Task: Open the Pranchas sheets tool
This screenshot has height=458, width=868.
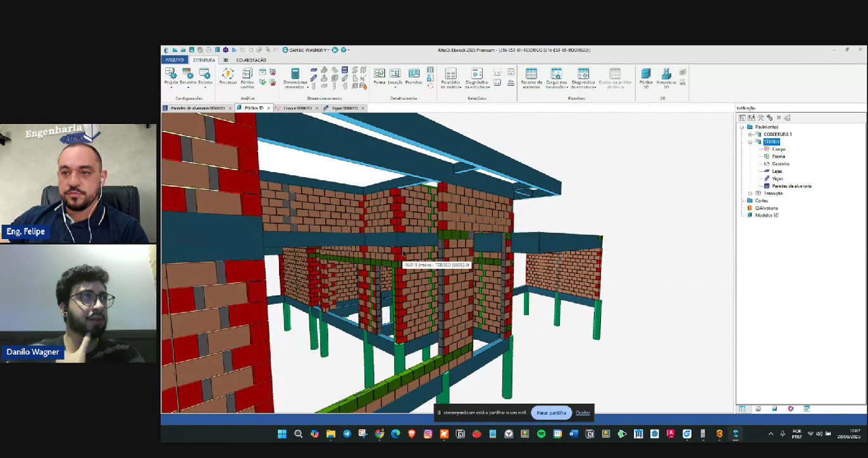Action: point(414,75)
